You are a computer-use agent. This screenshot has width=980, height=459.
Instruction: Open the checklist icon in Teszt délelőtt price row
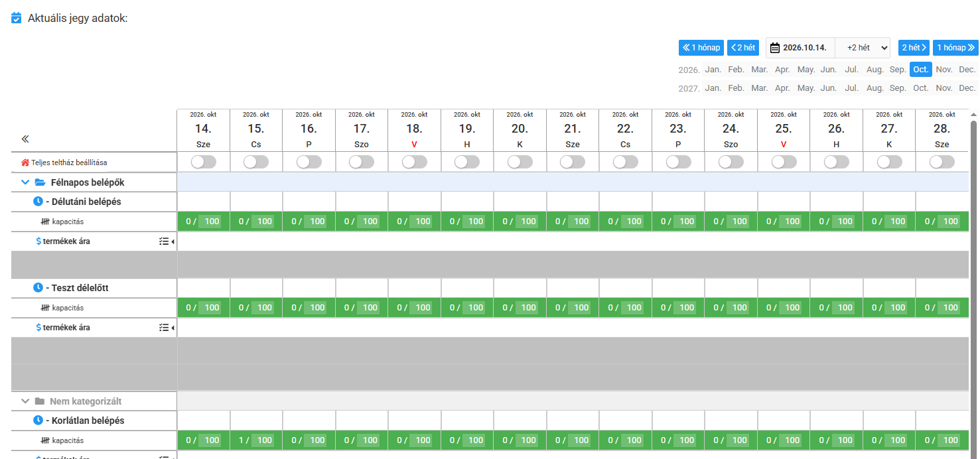pyautogui.click(x=164, y=328)
